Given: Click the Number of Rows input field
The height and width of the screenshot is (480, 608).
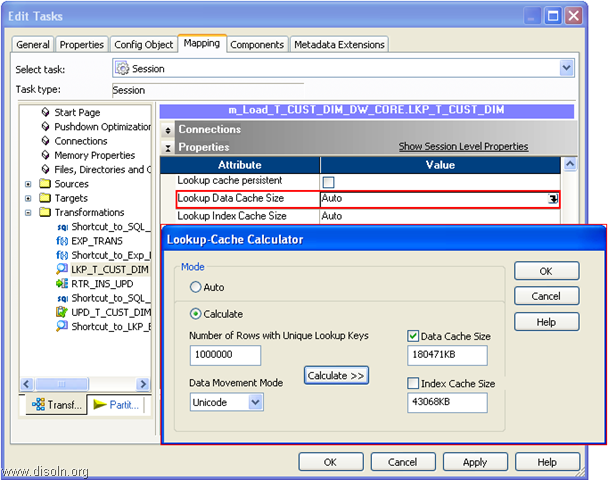Looking at the screenshot, I should 225,355.
